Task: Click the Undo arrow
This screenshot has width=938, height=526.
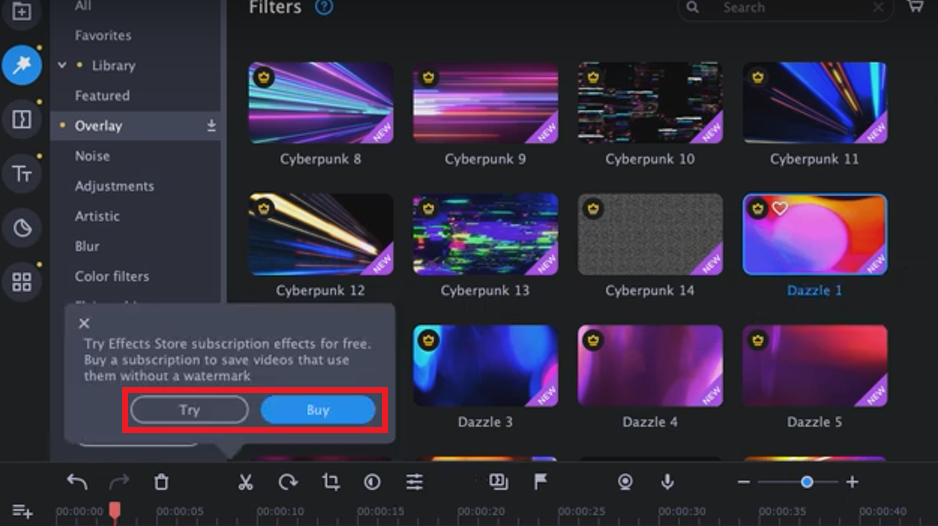Action: pos(77,482)
